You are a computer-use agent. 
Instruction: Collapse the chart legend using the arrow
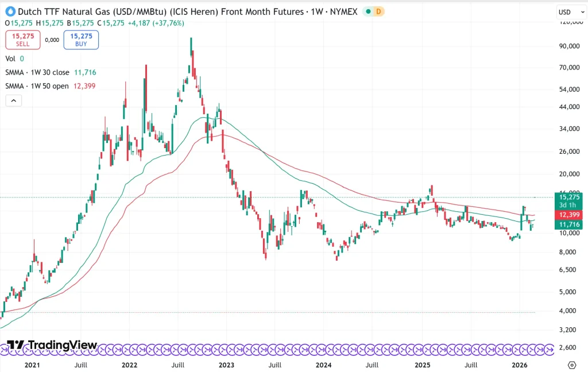[x=13, y=100]
